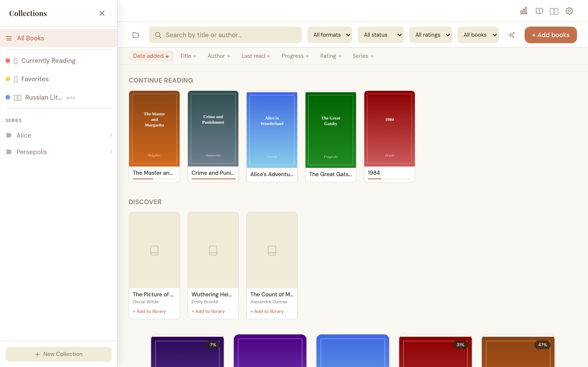Expand the All ratings filter
Viewport: 588px width, 367px height.
pyautogui.click(x=430, y=35)
